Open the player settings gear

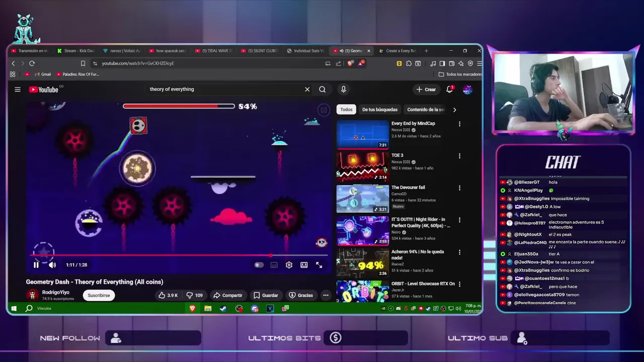point(289,265)
